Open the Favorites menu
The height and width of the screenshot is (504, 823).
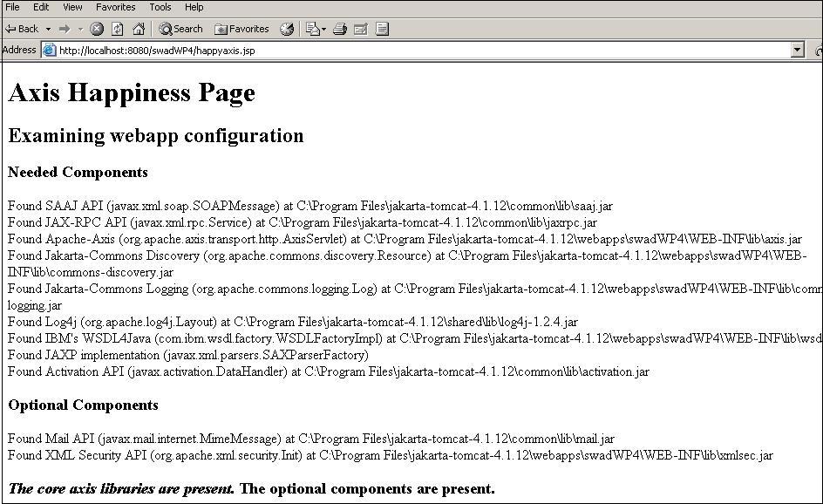pos(115,7)
